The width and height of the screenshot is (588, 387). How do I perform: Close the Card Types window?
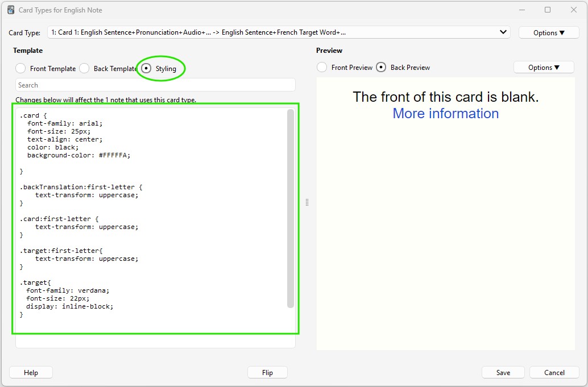click(x=573, y=10)
